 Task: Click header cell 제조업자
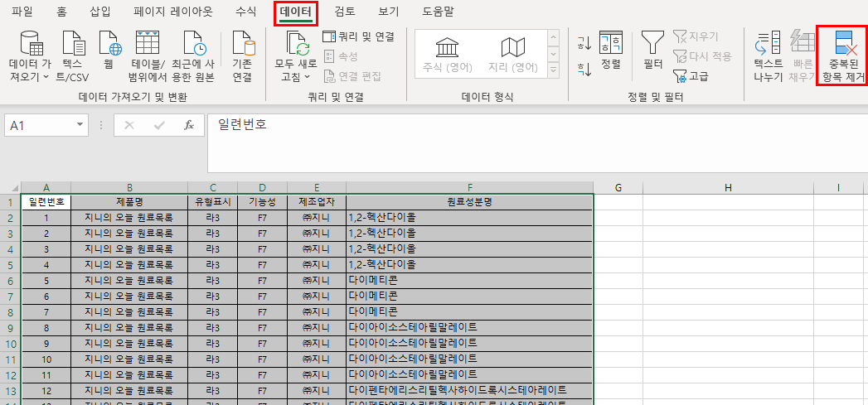[317, 202]
